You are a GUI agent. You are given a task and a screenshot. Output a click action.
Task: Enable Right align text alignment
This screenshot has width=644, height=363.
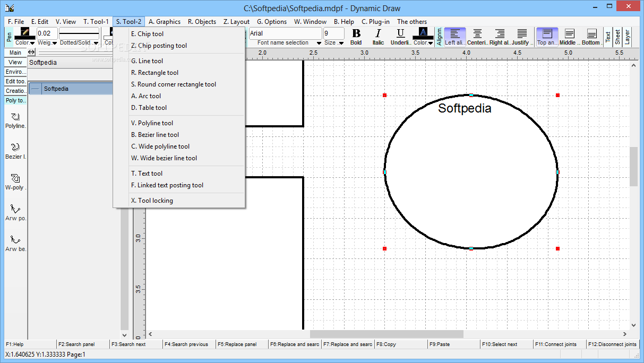pyautogui.click(x=500, y=36)
